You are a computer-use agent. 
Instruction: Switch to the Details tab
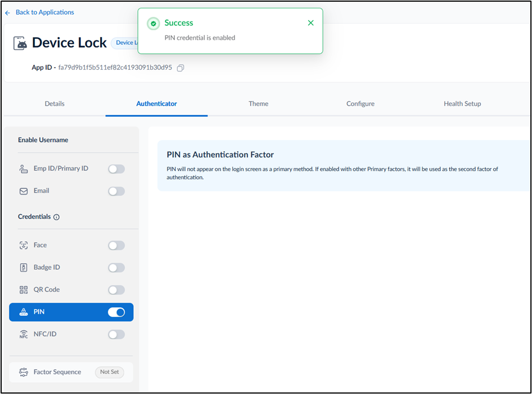coord(55,104)
